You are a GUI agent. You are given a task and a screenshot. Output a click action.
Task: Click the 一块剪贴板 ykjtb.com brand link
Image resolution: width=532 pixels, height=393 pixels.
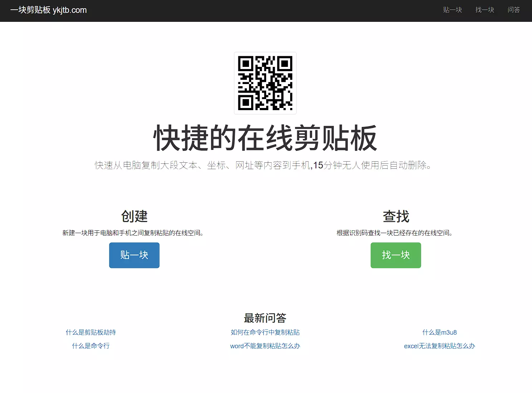click(x=48, y=10)
